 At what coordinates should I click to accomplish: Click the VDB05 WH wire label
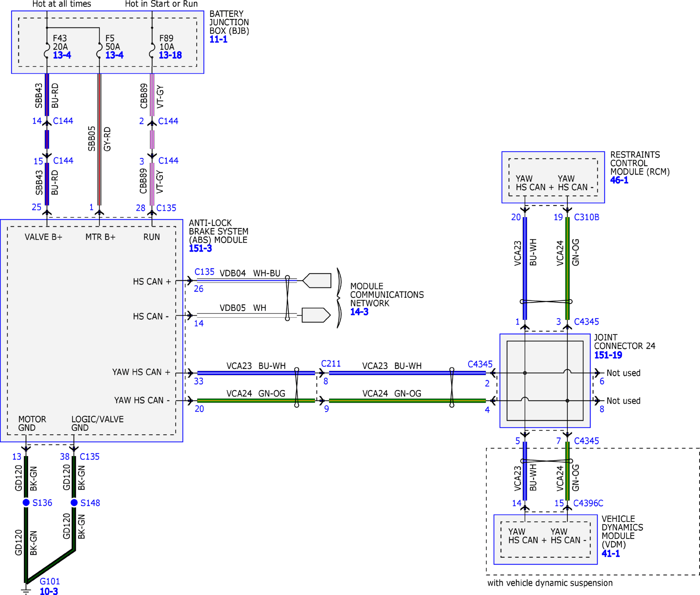(x=243, y=308)
